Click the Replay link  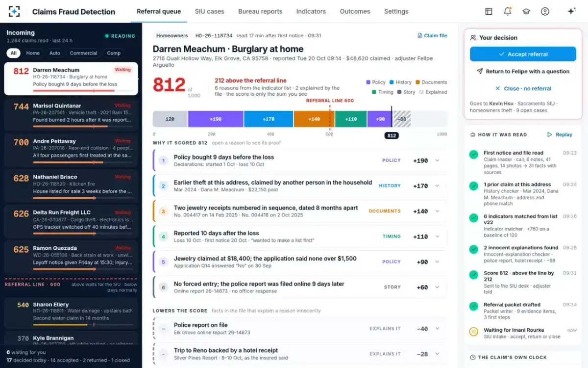pyautogui.click(x=560, y=134)
